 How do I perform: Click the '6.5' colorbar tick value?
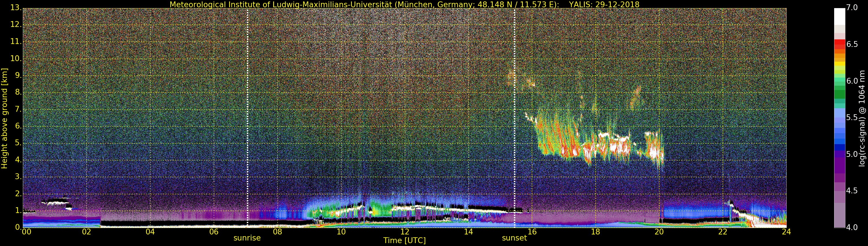852,44
